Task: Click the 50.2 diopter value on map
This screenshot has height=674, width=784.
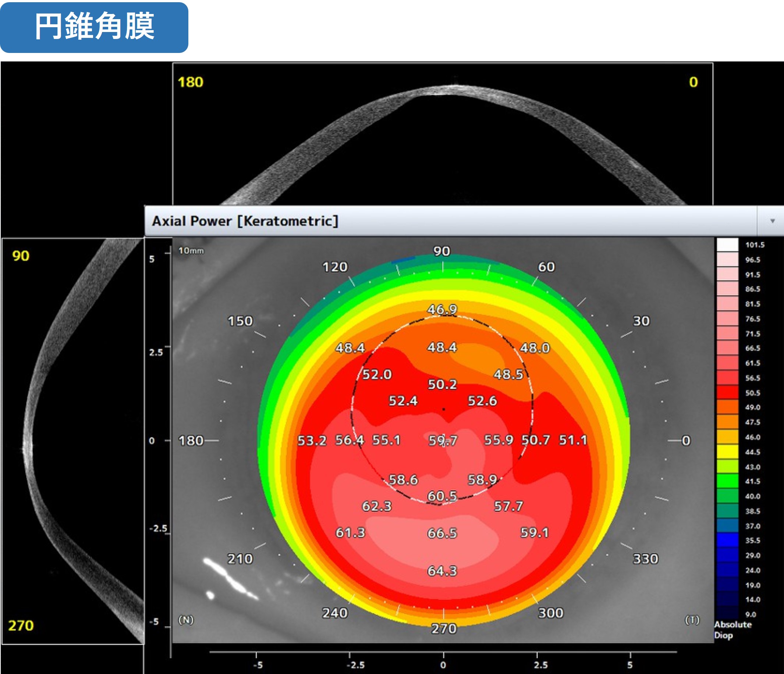Action: 442,384
